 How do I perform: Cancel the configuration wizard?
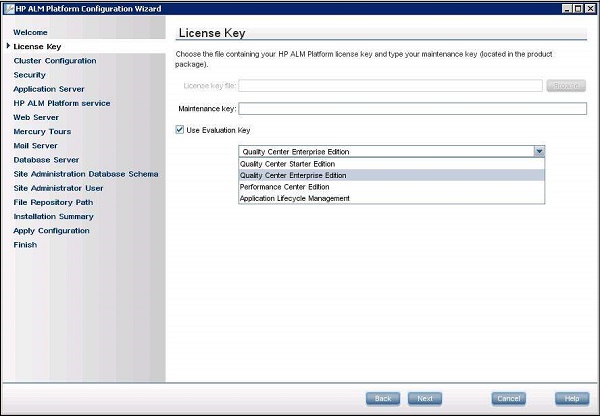(x=509, y=399)
